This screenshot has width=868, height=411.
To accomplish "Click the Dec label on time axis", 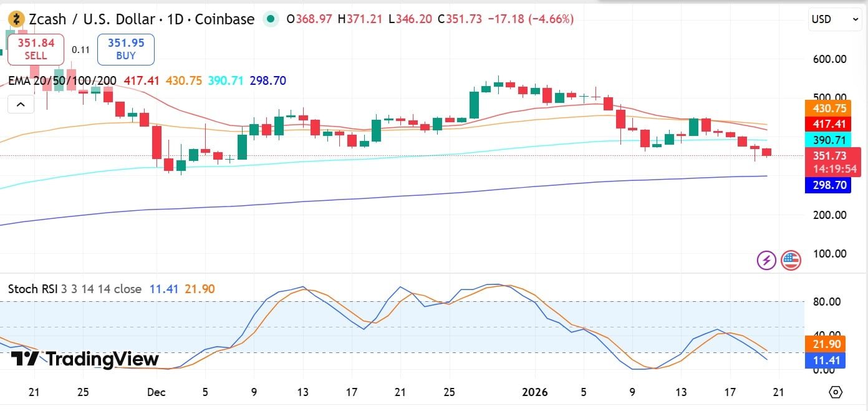I will point(156,392).
